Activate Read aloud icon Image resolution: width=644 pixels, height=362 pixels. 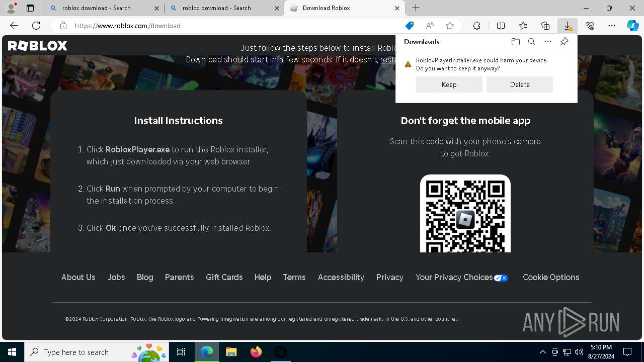430,26
